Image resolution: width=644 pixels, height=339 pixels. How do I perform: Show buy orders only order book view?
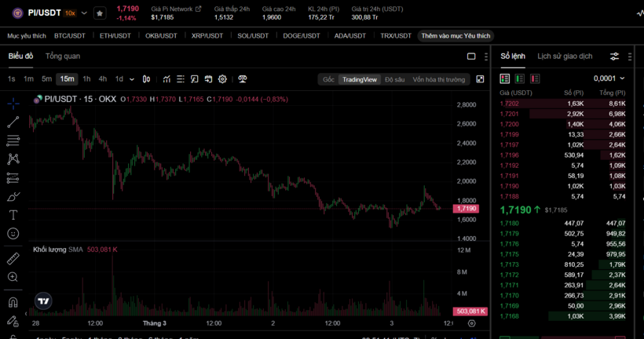520,78
